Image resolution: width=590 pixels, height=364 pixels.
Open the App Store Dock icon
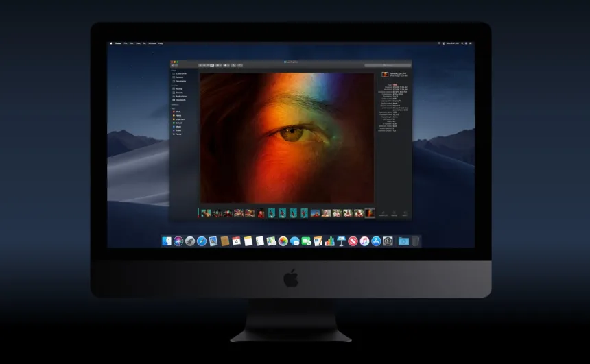tap(376, 241)
